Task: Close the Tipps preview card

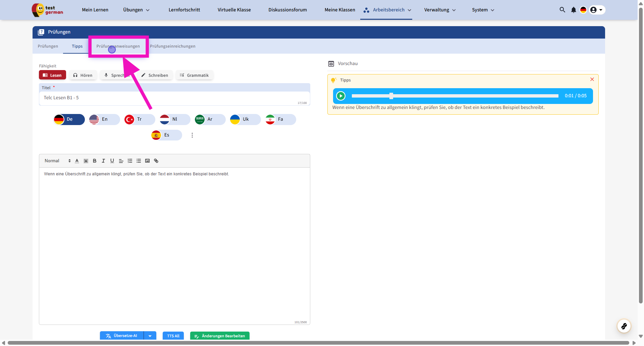Action: [592, 79]
